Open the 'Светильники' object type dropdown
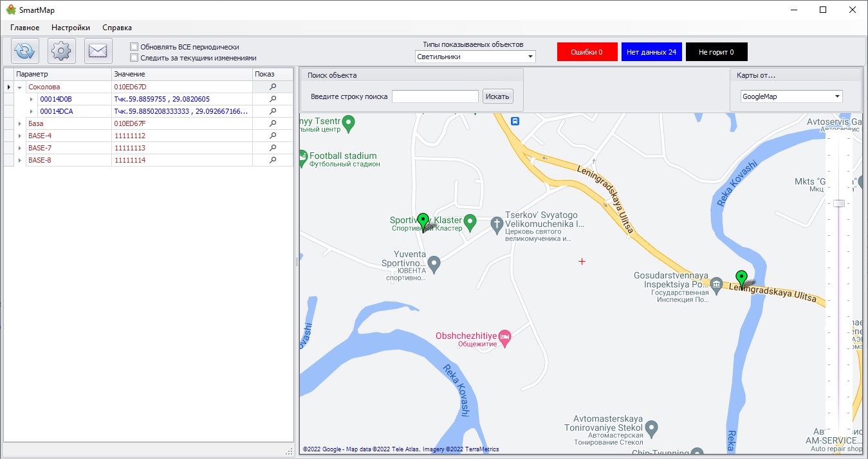The width and height of the screenshot is (868, 459). point(475,57)
